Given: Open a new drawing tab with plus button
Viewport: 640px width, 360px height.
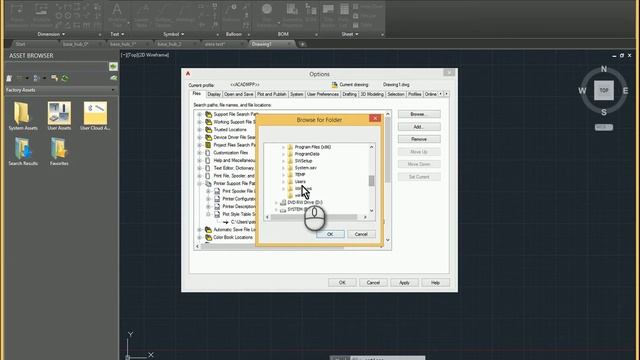Looking at the screenshot, I should click(302, 44).
